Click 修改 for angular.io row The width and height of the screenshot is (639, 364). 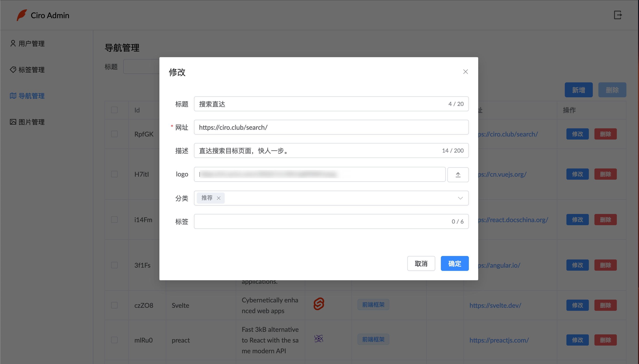(x=577, y=265)
